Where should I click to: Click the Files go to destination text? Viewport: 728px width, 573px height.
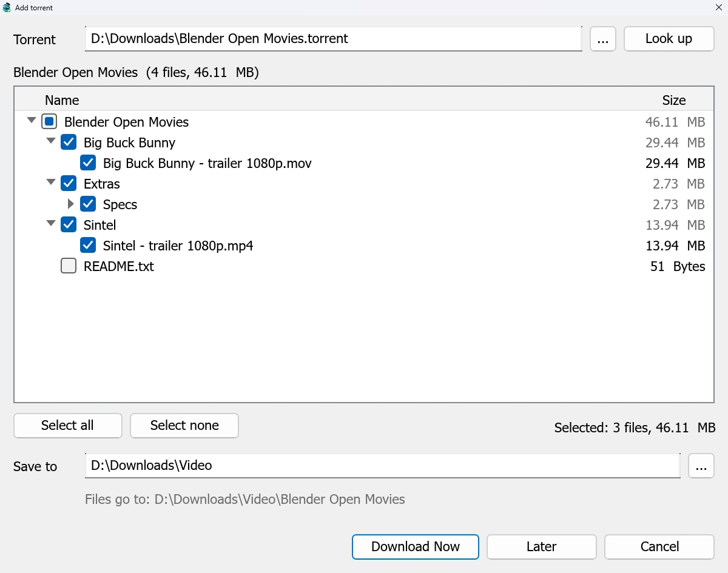(245, 500)
